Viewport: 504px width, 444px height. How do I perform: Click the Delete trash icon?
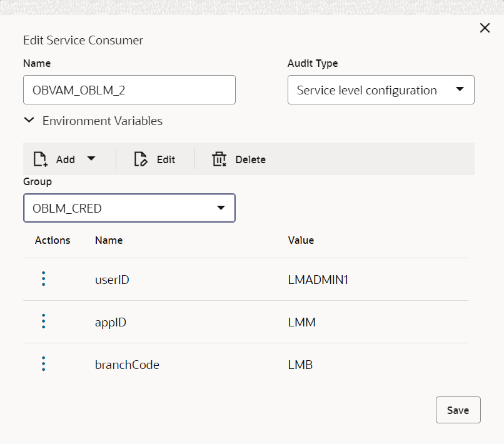[219, 159]
